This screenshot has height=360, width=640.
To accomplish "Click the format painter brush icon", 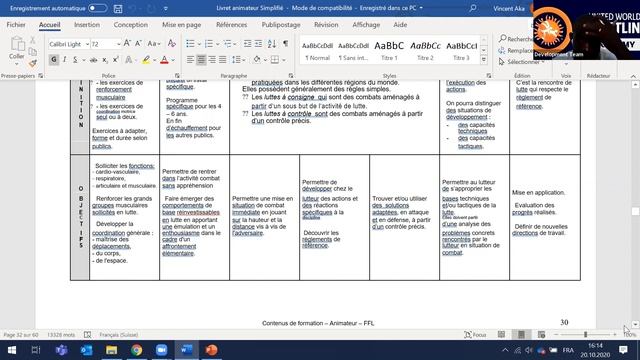I will (33, 63).
